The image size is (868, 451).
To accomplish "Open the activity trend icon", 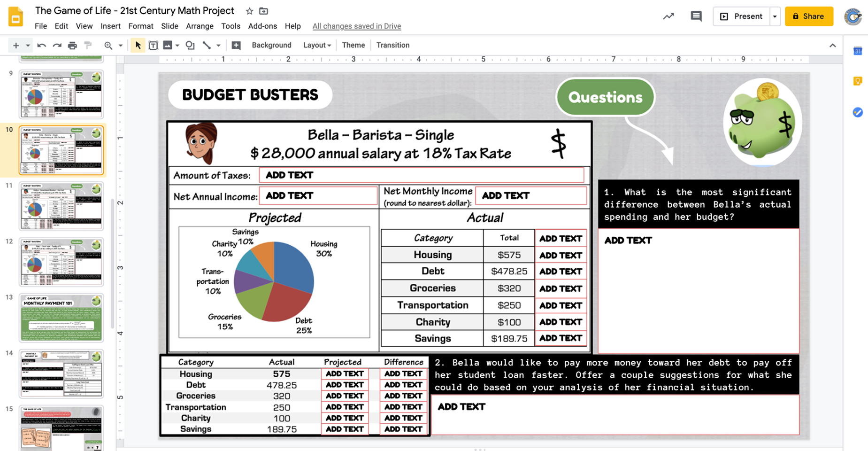I will coord(668,16).
